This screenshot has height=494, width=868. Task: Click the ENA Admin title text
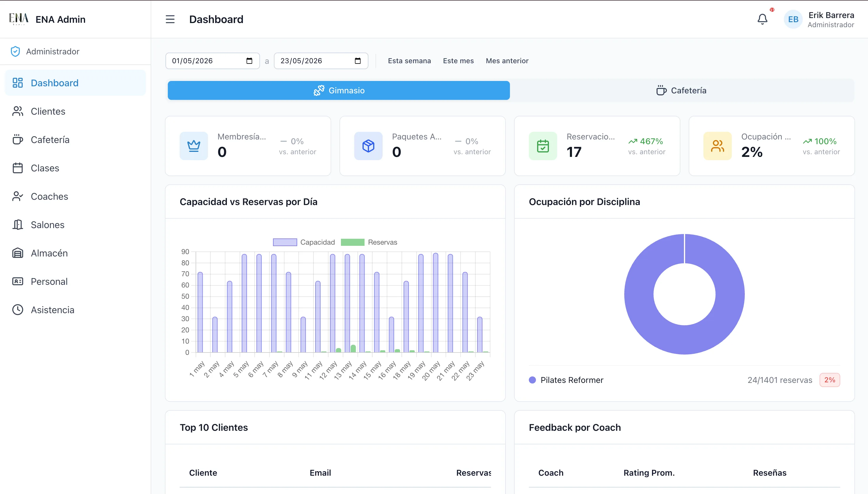pos(60,19)
